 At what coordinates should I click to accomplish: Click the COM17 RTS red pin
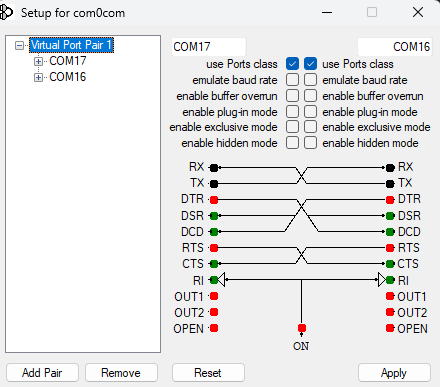click(214, 248)
